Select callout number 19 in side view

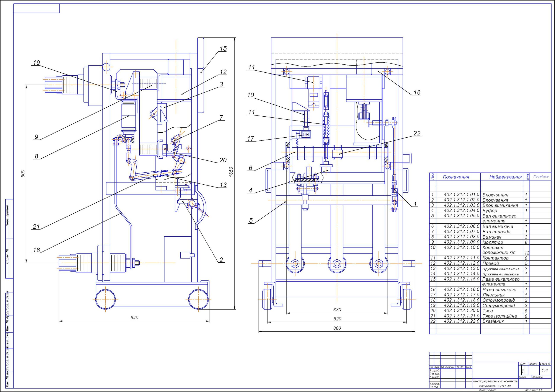[36, 63]
